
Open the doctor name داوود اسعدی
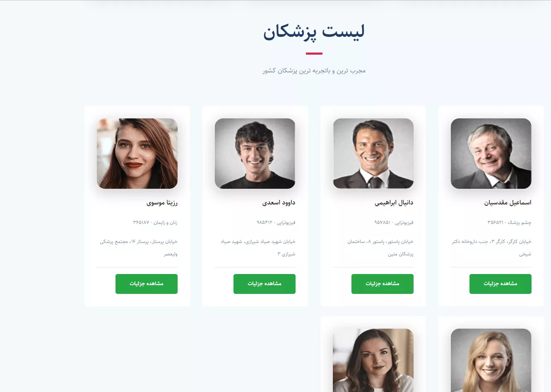[279, 202]
